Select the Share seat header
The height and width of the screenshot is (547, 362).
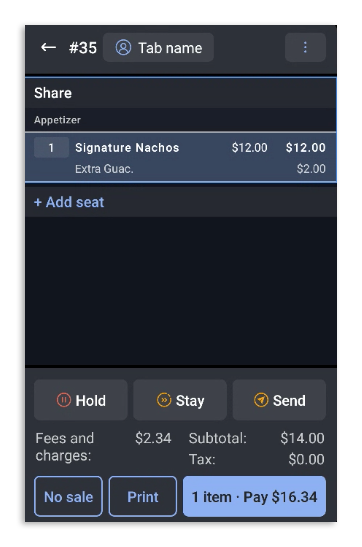pos(181,93)
